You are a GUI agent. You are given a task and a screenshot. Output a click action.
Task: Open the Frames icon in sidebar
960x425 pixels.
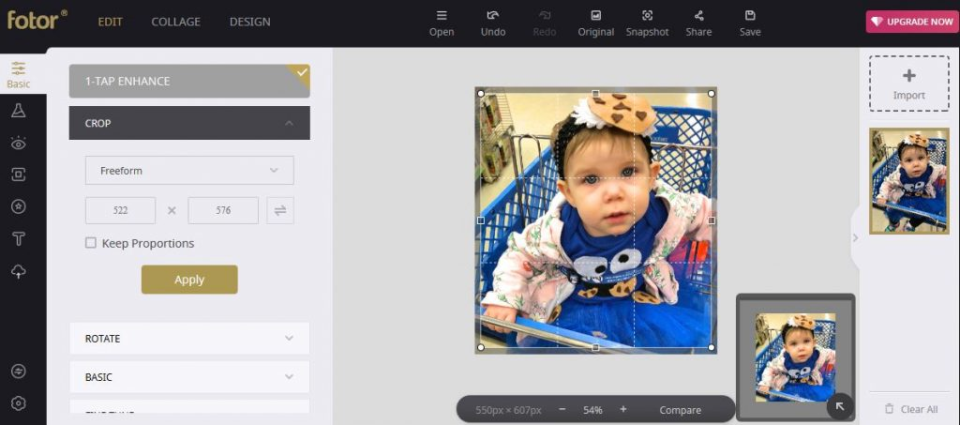[18, 175]
